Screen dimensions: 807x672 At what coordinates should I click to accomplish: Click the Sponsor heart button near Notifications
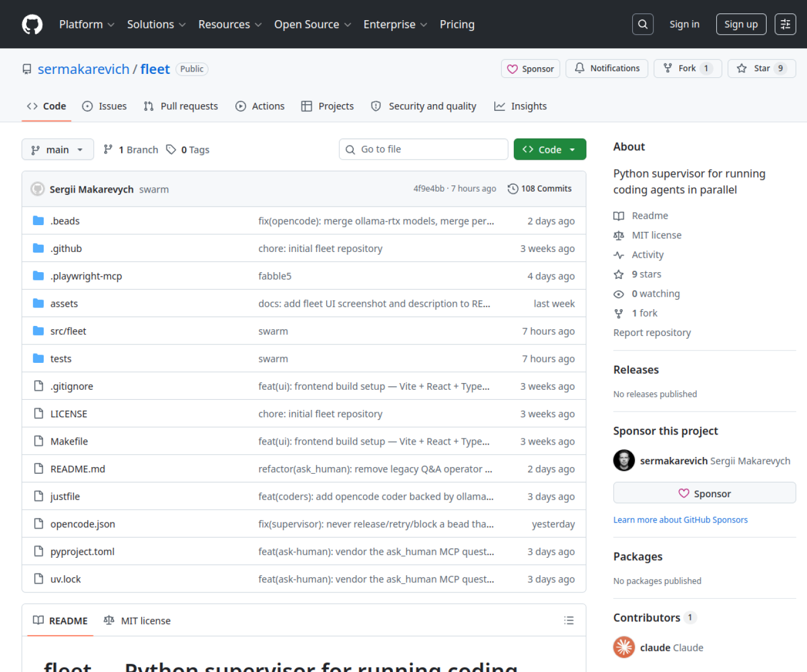pos(530,68)
